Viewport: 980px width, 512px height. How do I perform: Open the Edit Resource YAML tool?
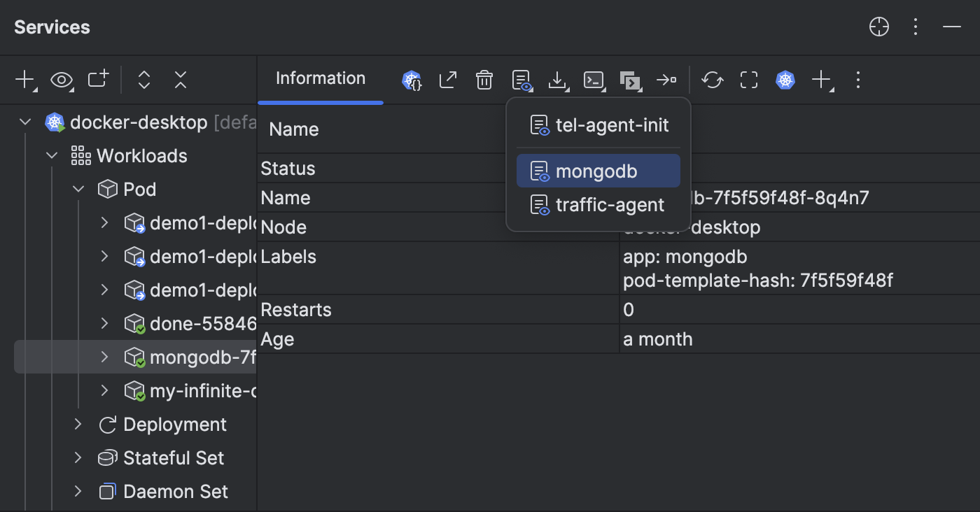(x=411, y=80)
